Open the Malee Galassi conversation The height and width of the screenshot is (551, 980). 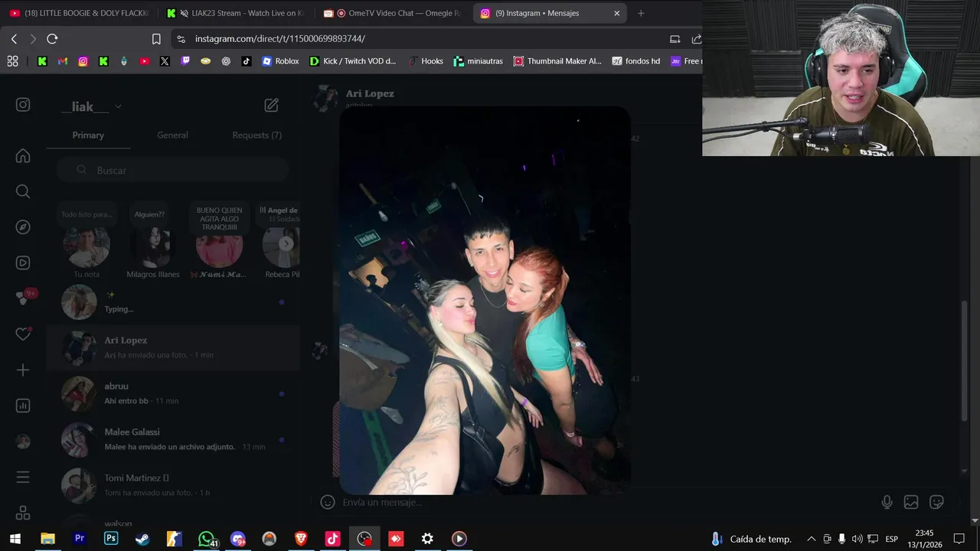pyautogui.click(x=173, y=439)
